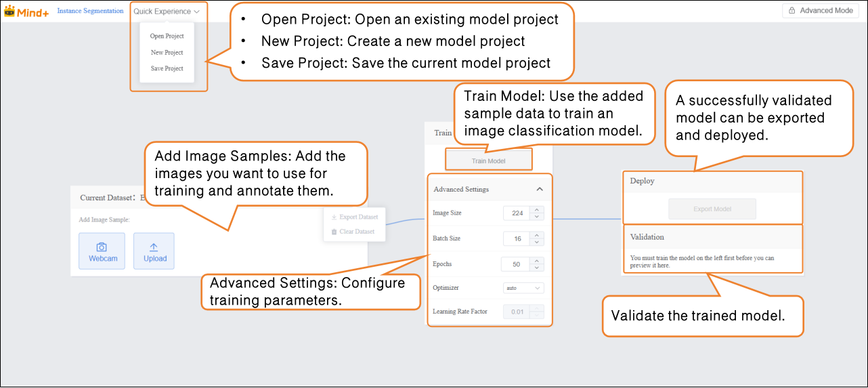Open the Instance Segmentation link
Screen dimensions: 868x388
coord(90,11)
